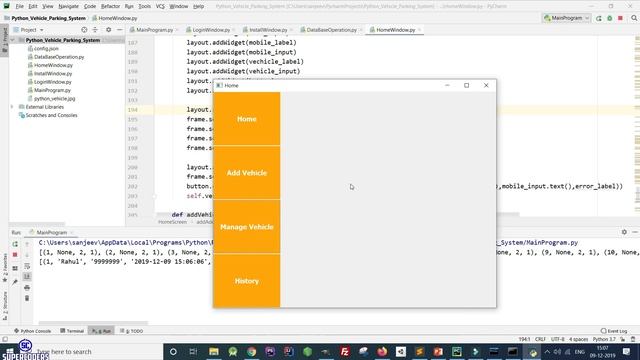Click restore layout icon in Run panel
This screenshot has width=640, height=360.
15,269
